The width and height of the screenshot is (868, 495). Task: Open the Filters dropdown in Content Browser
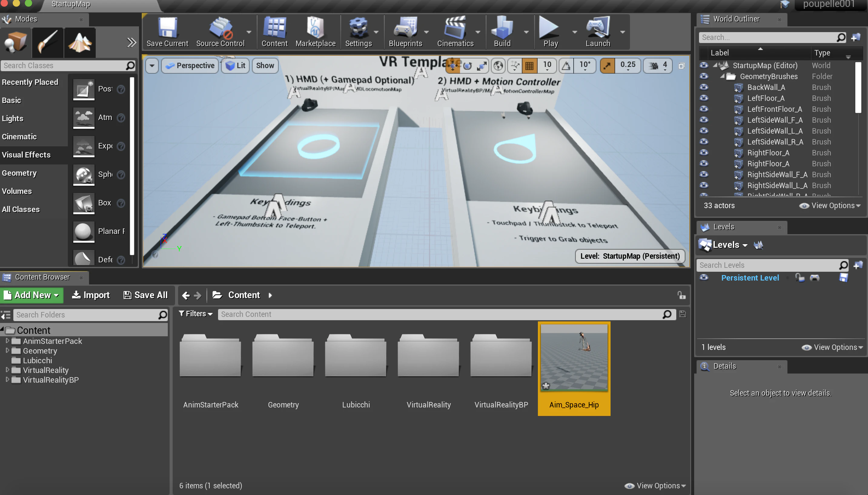[196, 314]
